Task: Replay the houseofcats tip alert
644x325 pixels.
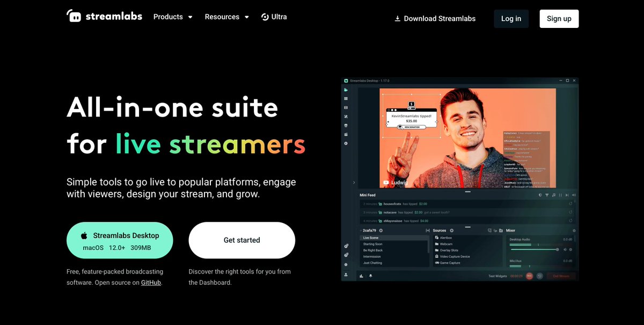Action: pos(570,204)
